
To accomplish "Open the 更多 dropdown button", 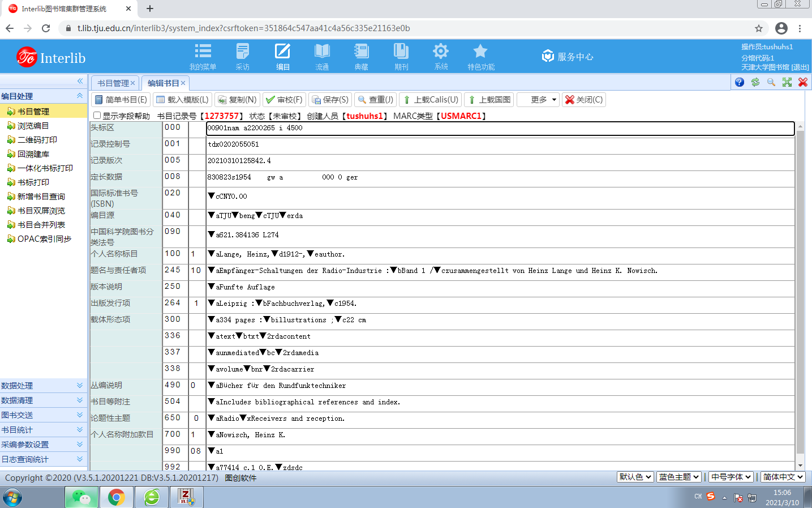I will (x=538, y=100).
